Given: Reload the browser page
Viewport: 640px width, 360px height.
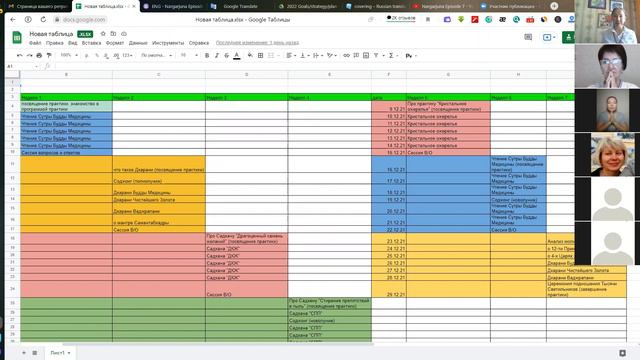Looking at the screenshot, I should point(43,19).
